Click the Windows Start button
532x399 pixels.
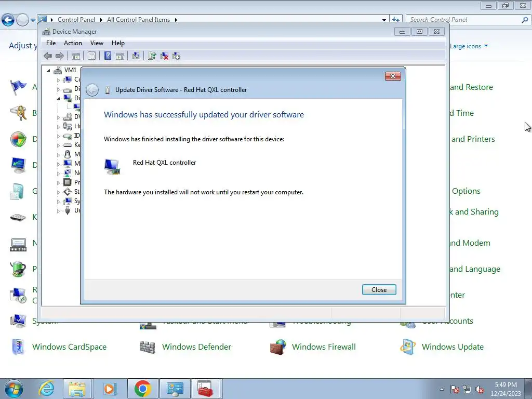click(13, 389)
